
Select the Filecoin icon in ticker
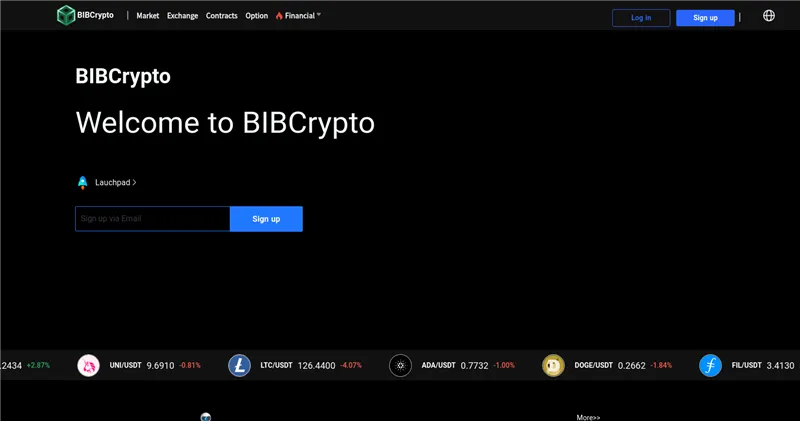(x=710, y=365)
